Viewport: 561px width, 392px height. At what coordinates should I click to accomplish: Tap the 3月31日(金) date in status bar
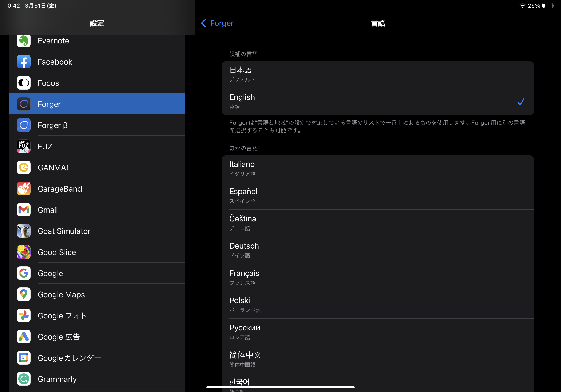pyautogui.click(x=41, y=6)
